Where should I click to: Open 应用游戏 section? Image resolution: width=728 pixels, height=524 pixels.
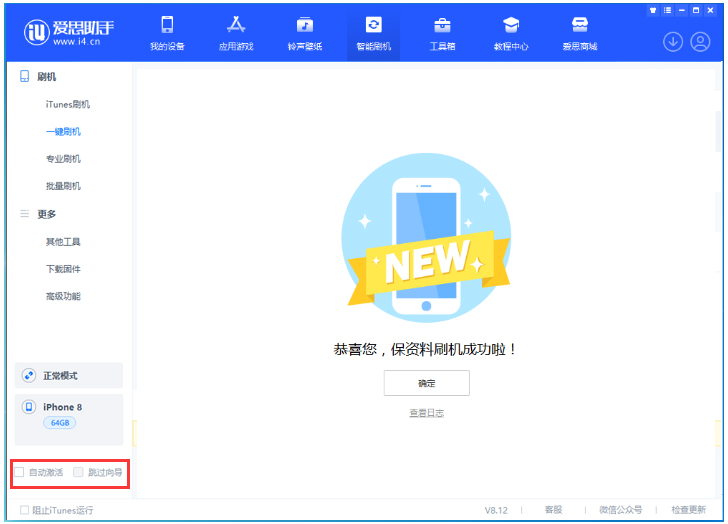(236, 33)
